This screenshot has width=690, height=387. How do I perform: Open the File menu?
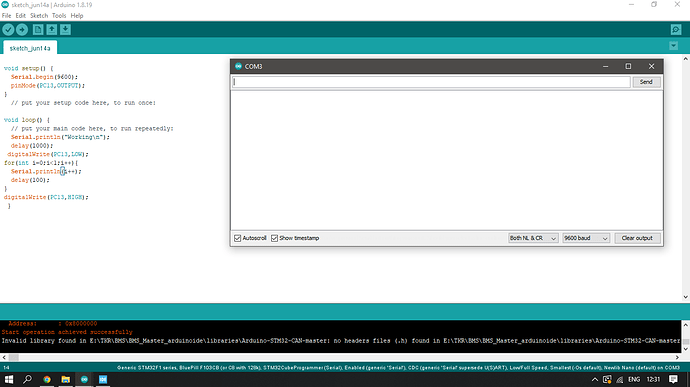pyautogui.click(x=6, y=15)
